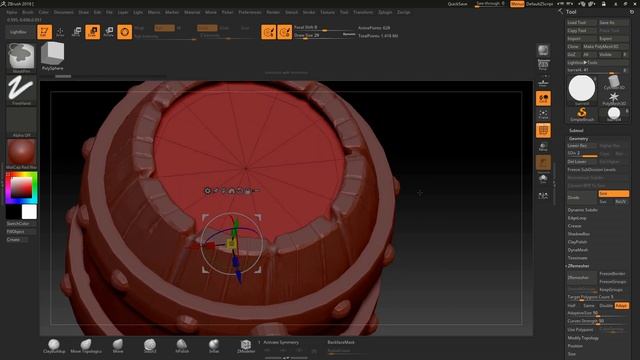Click the Xpose icon in right shelf

543,196
